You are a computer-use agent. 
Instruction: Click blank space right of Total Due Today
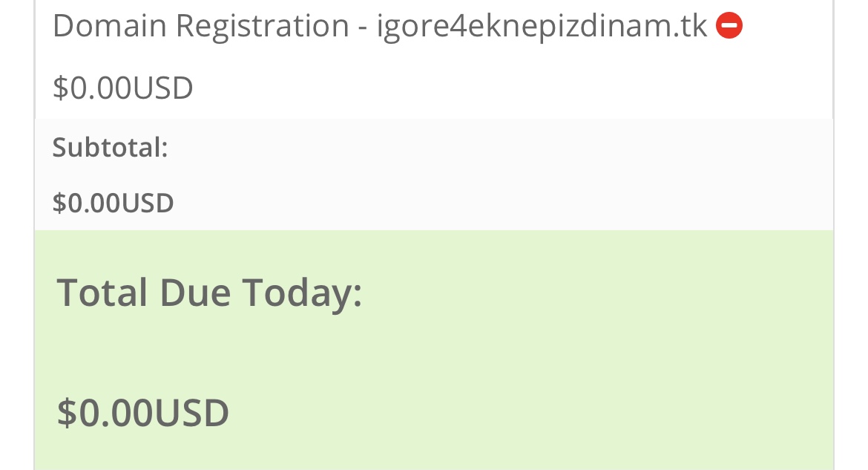594,293
